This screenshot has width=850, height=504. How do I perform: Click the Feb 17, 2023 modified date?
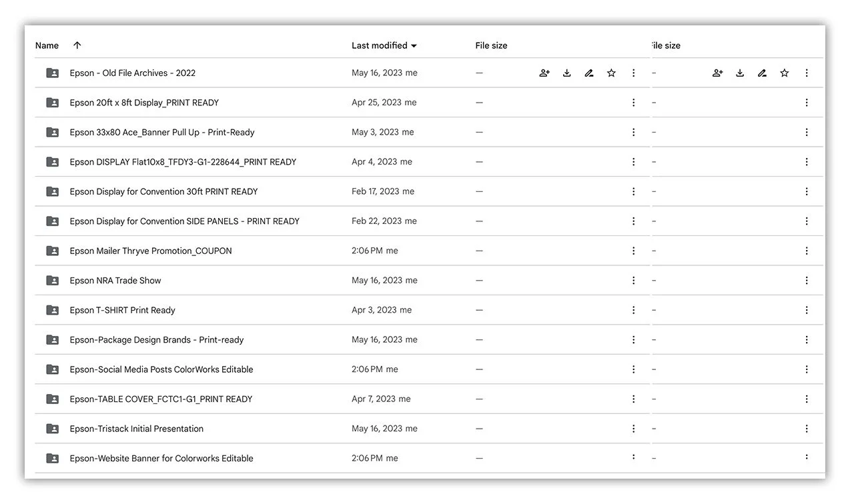tap(376, 191)
